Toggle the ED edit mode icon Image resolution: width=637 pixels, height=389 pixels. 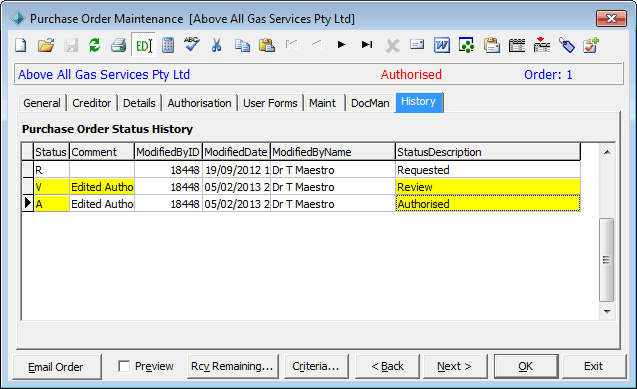point(143,45)
